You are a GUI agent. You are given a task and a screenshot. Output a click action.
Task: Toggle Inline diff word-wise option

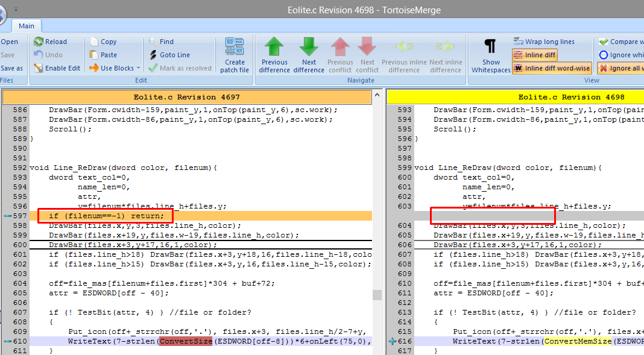551,68
